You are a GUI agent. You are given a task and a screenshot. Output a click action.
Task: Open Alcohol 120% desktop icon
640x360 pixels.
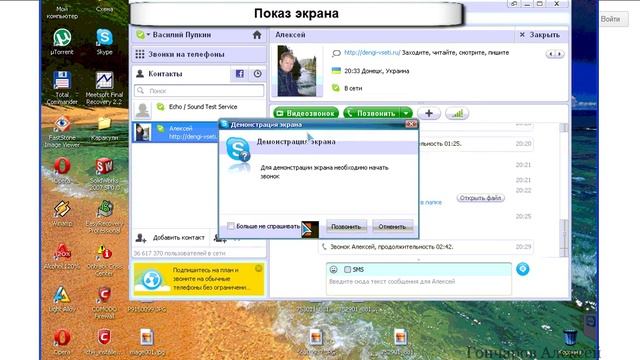[62, 256]
